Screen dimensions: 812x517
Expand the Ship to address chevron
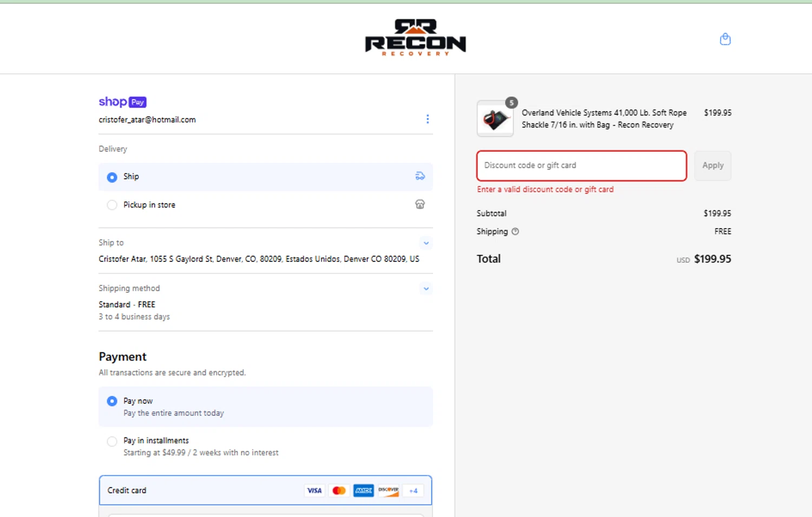pos(426,243)
